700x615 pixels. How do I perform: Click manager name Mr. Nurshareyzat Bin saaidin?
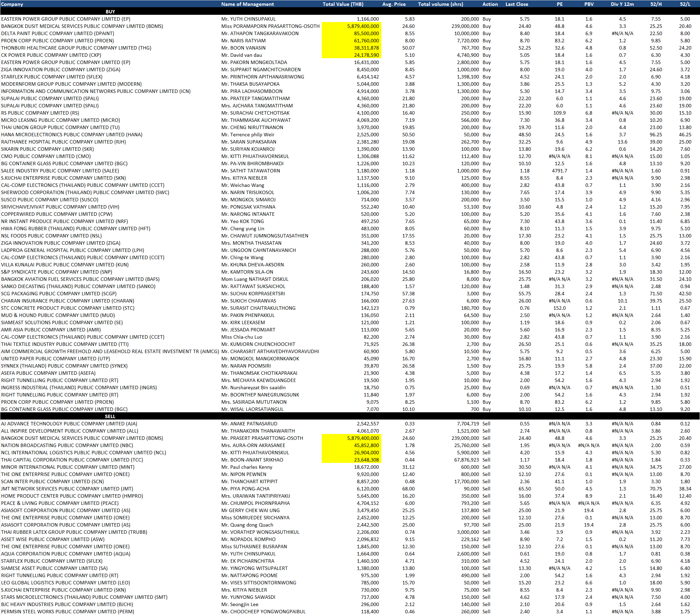253,388
